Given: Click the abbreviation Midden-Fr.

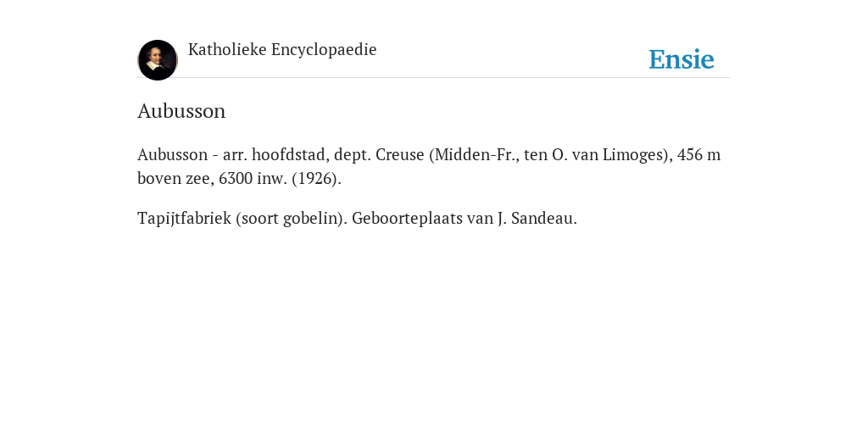Looking at the screenshot, I should tap(474, 154).
